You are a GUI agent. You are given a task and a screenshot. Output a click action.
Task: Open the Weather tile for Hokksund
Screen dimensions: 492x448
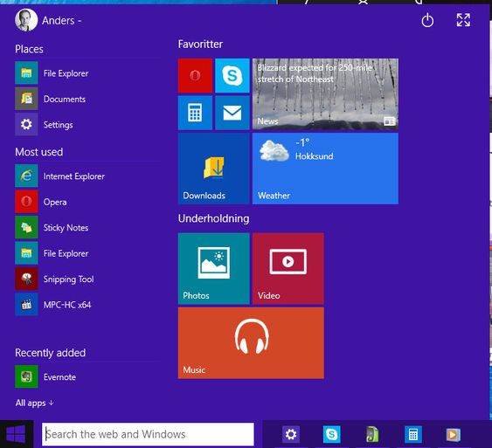point(325,169)
